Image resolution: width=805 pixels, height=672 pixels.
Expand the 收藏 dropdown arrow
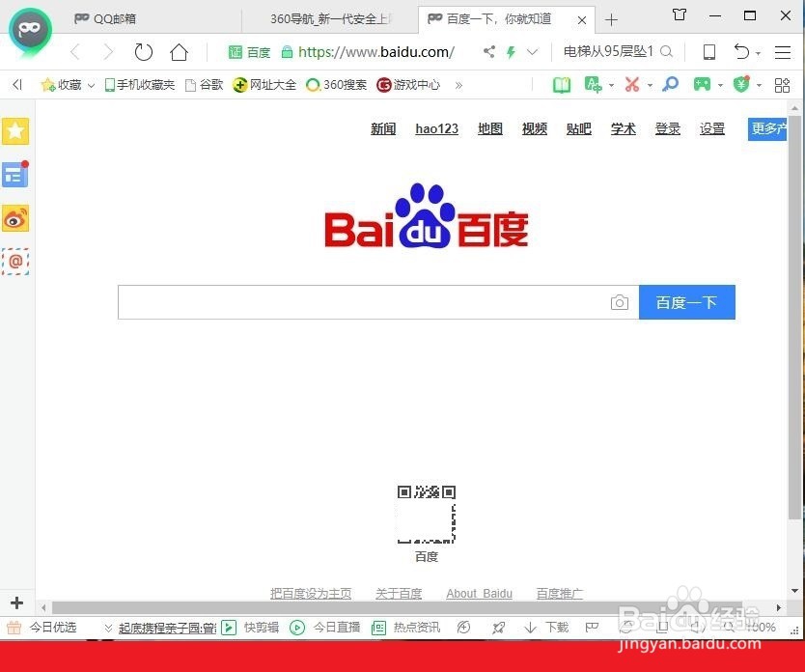91,85
